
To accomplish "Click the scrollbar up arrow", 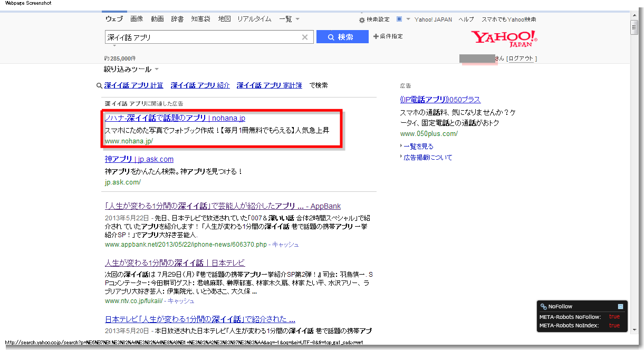I will [x=634, y=15].
